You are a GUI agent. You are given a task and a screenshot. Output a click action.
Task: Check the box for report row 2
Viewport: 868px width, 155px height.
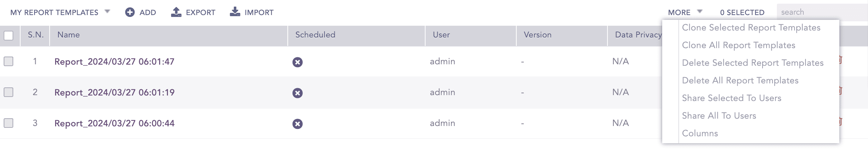click(x=8, y=92)
